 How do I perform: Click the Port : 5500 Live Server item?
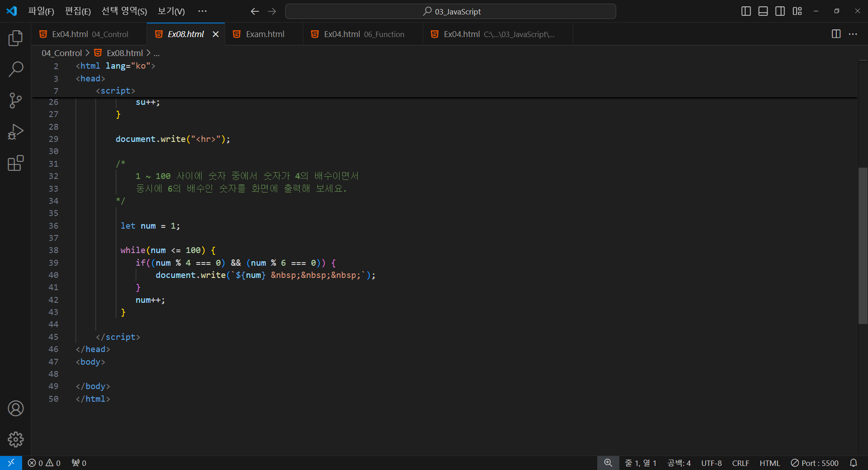click(x=815, y=463)
